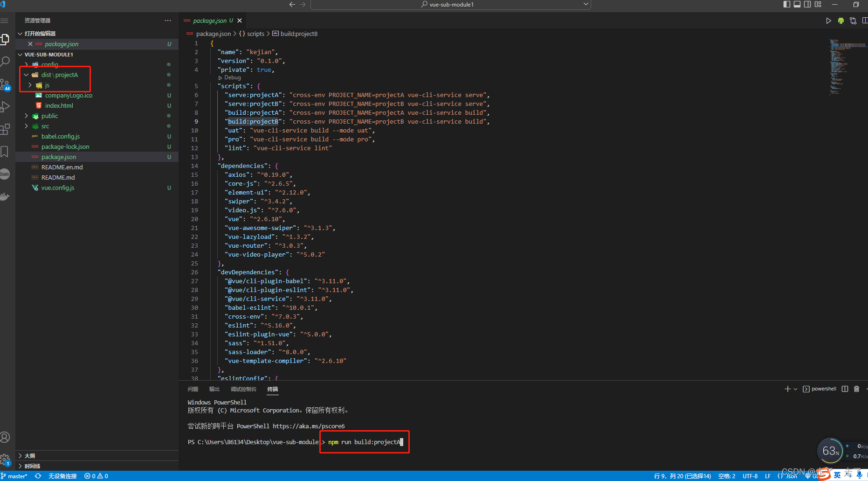The height and width of the screenshot is (481, 868).
Task: Open more actions ellipsis in Explorer header
Action: coord(168,21)
